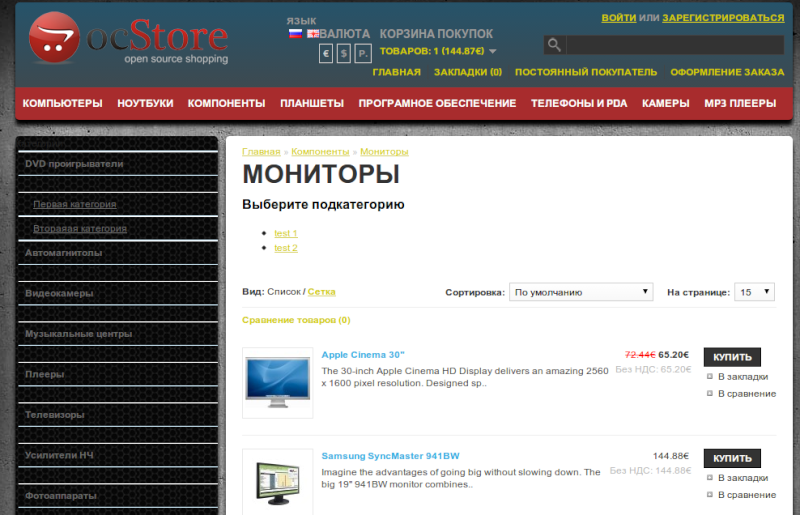Image resolution: width=800 pixels, height=515 pixels.
Task: Click the Войти login link
Action: point(619,18)
